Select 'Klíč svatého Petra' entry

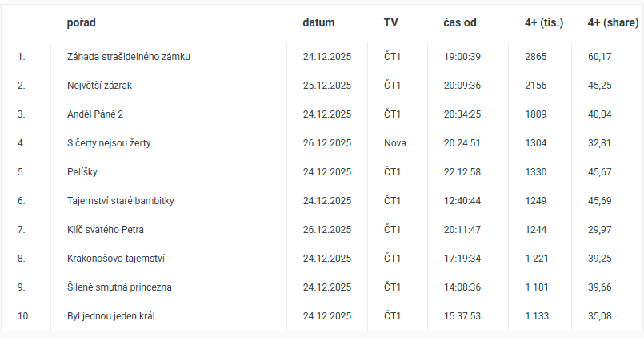pos(106,230)
